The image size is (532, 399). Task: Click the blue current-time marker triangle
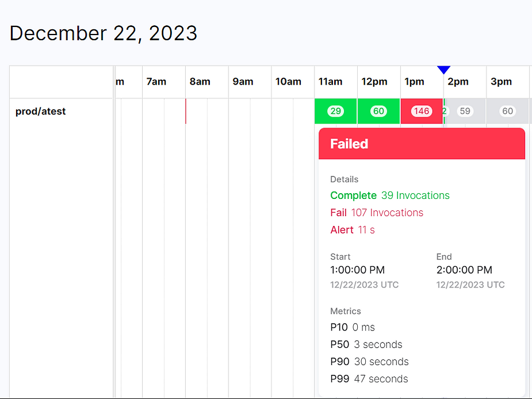click(443, 70)
